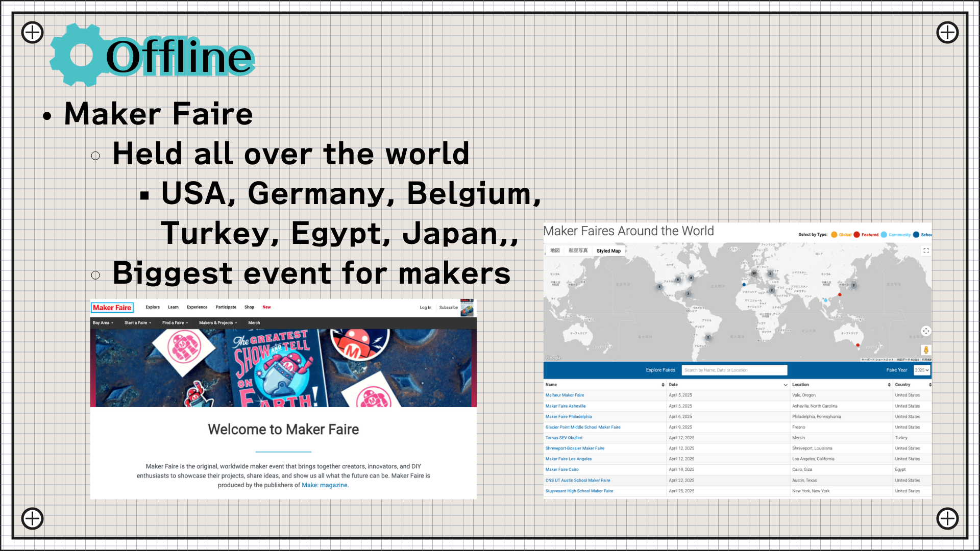Click the Log In link

425,308
